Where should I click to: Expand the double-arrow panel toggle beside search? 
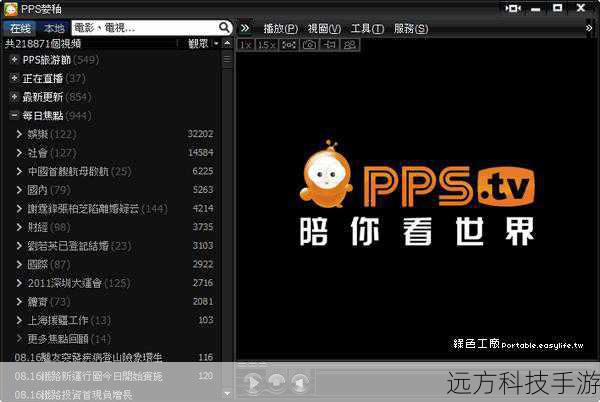245,28
